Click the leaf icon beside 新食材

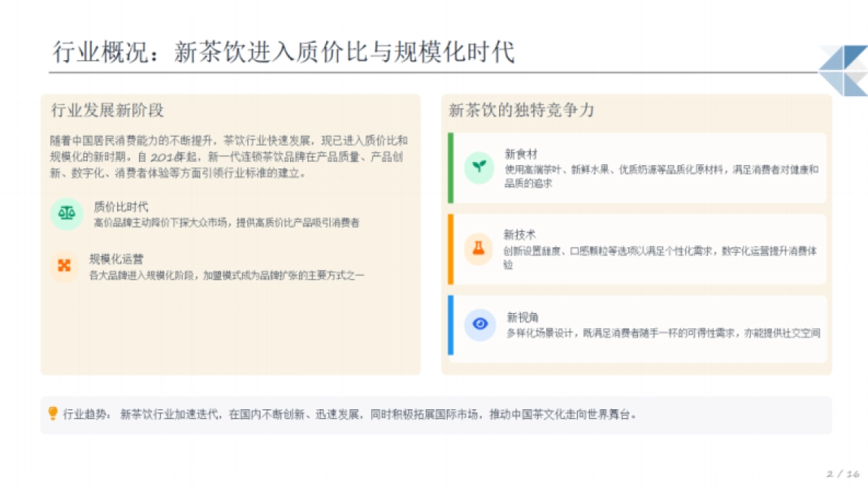[x=479, y=166]
